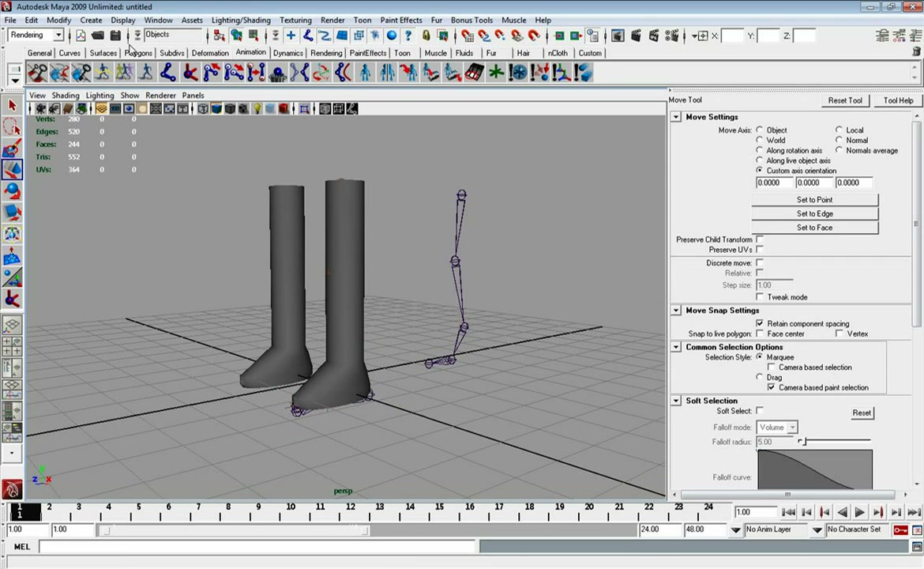Select the Soft Modification tool
Screen dimensions: 924x569
tap(12, 255)
